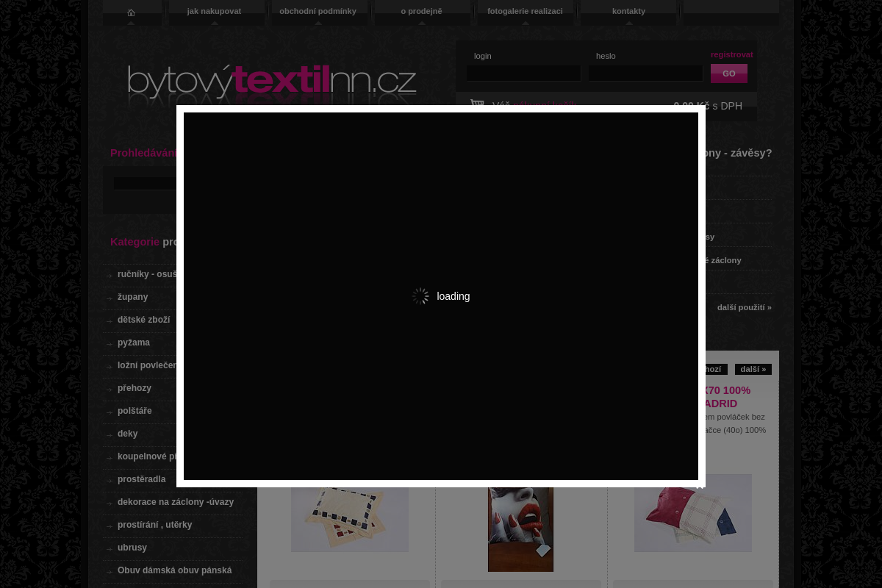Click the shopping cart icon
The width and height of the screenshot is (882, 588).
point(477,104)
